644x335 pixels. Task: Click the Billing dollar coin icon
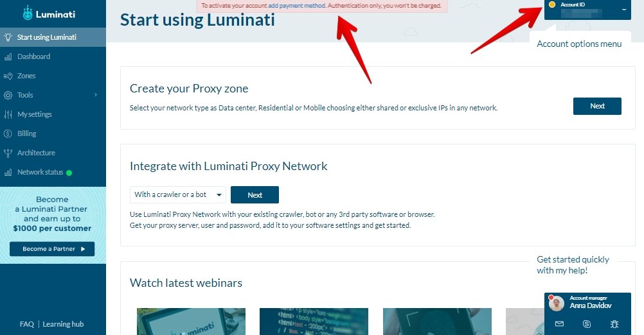click(8, 133)
